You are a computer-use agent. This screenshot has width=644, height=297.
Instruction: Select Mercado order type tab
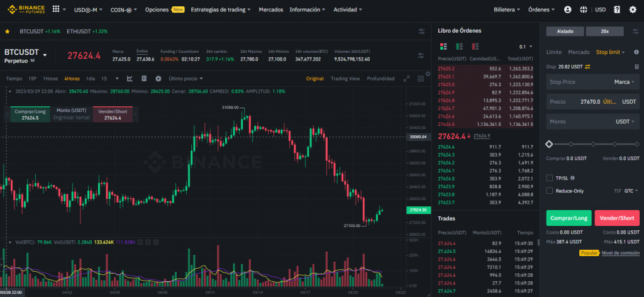click(x=578, y=52)
